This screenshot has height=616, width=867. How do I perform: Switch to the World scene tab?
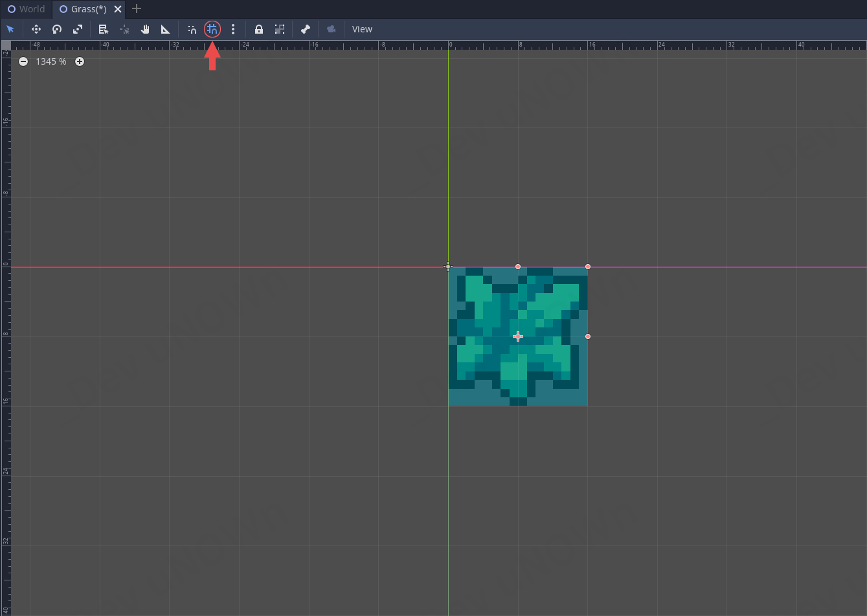coord(27,9)
